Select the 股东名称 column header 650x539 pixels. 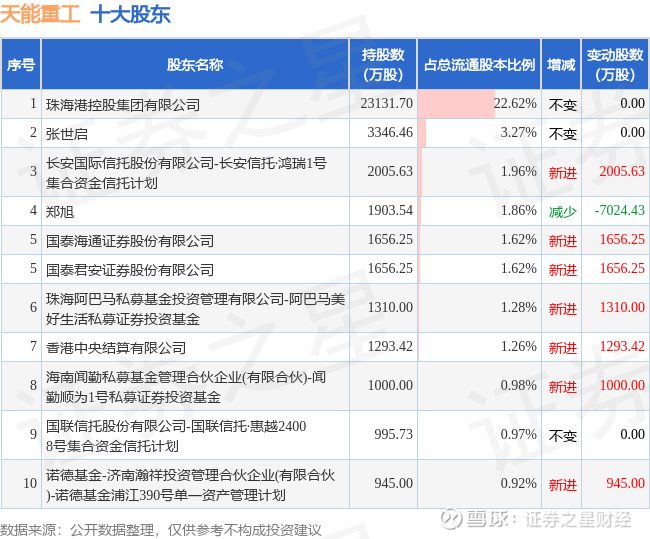[195, 64]
